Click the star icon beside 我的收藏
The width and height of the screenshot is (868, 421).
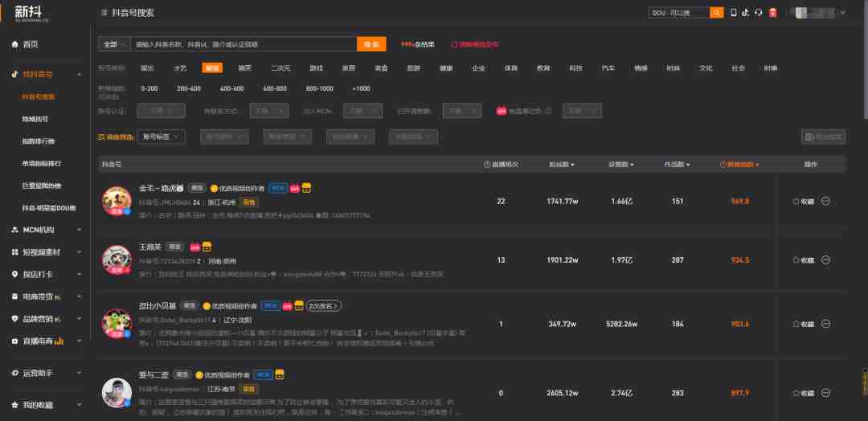[15, 405]
